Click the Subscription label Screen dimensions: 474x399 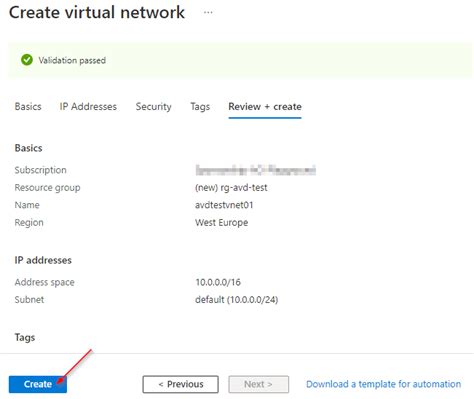click(40, 170)
